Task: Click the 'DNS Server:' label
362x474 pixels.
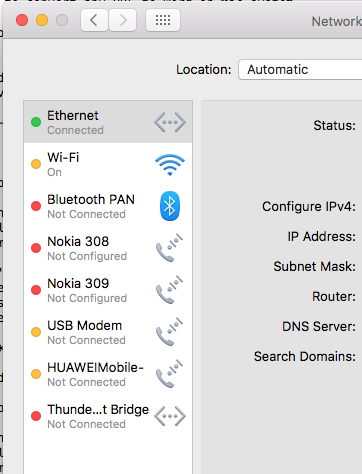Action: (x=319, y=326)
